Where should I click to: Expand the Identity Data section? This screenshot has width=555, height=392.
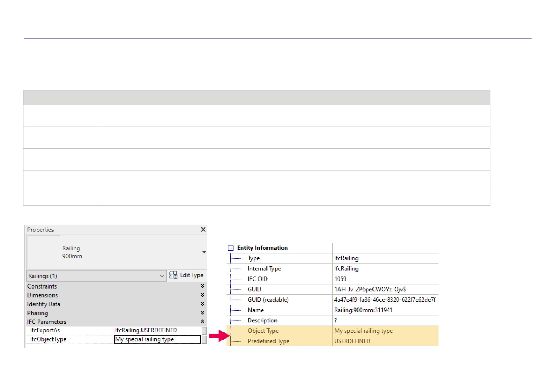(202, 304)
